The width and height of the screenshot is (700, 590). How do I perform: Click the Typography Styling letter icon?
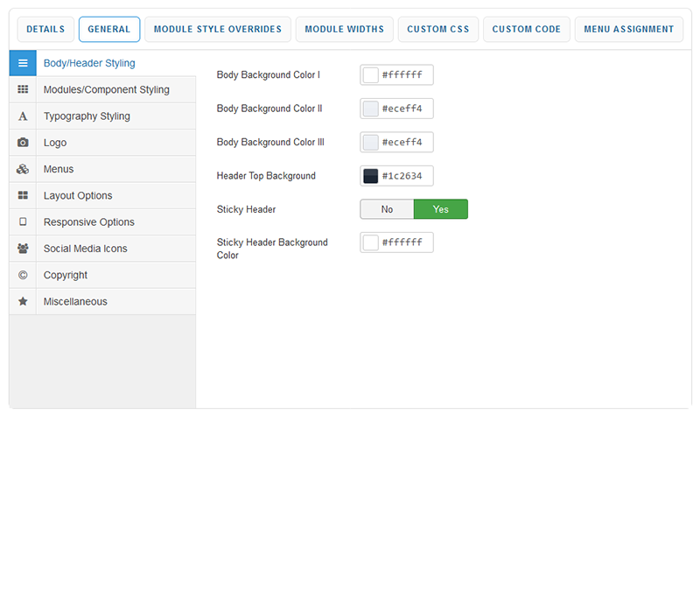pos(23,116)
